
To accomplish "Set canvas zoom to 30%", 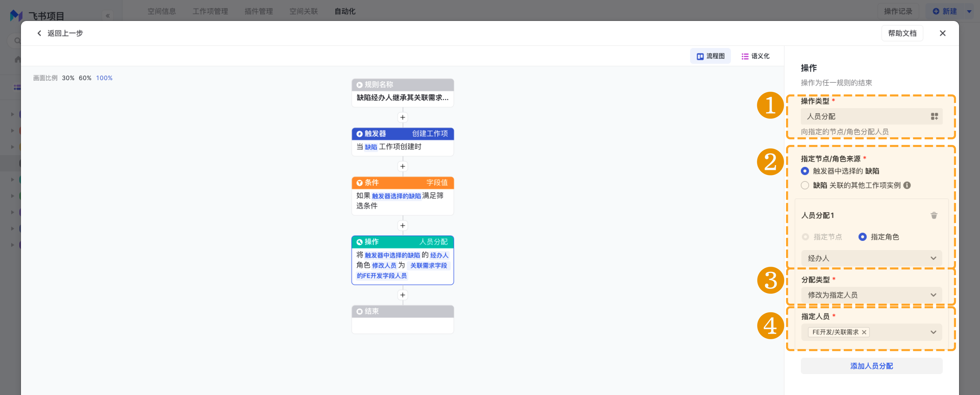I will tap(68, 78).
